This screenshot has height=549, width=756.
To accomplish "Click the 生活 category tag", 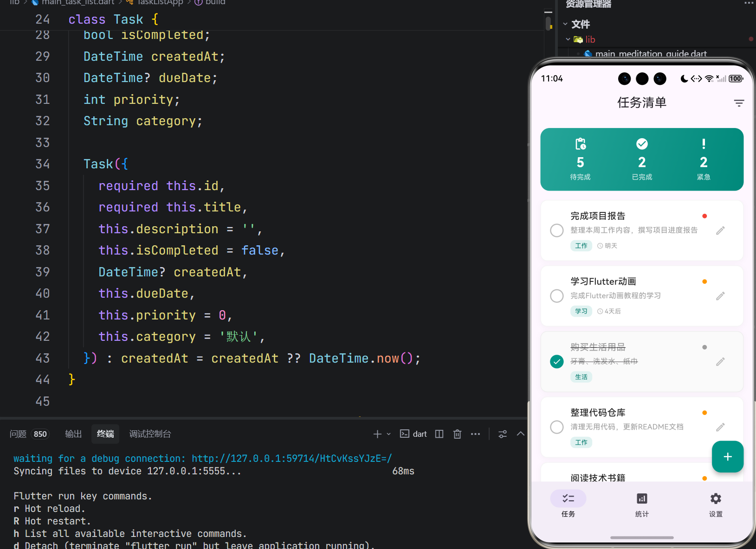I will click(581, 377).
